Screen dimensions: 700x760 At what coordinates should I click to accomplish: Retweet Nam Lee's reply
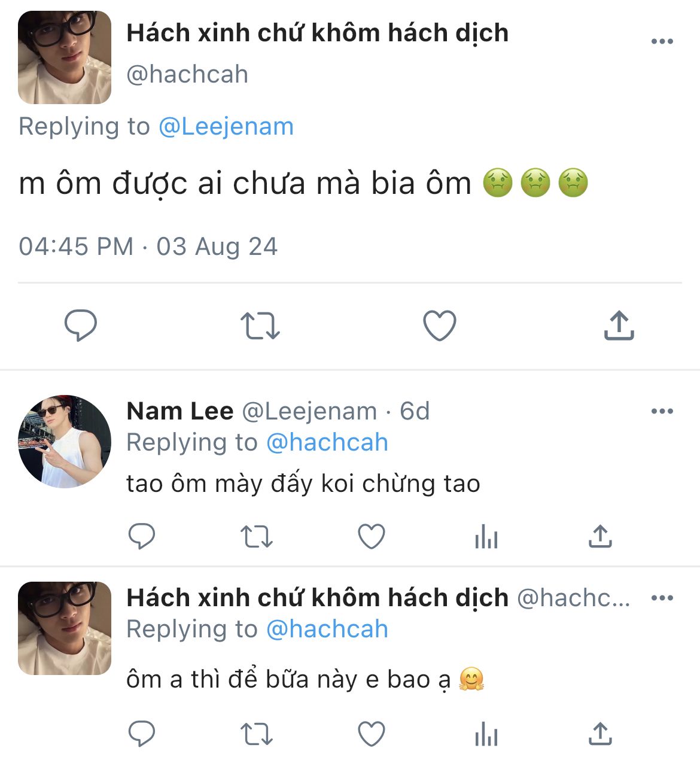coord(256,536)
